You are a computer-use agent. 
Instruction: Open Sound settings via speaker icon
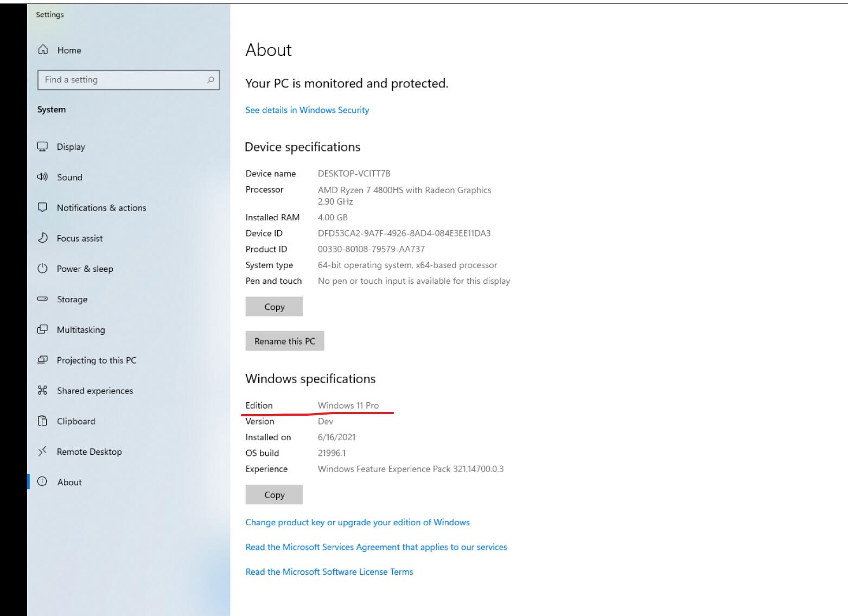pos(43,177)
